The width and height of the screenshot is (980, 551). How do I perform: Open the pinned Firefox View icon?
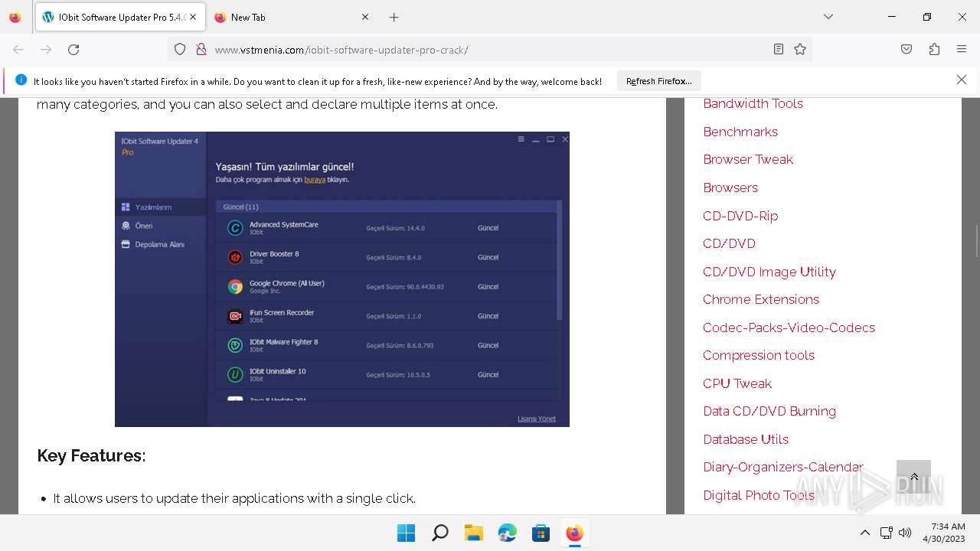pos(15,17)
